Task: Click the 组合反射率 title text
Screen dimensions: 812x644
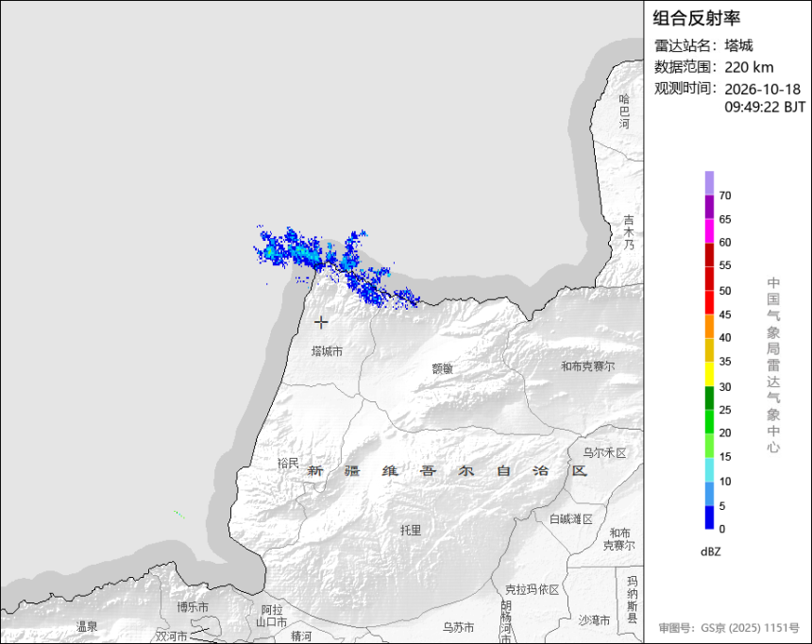Action: (x=696, y=18)
